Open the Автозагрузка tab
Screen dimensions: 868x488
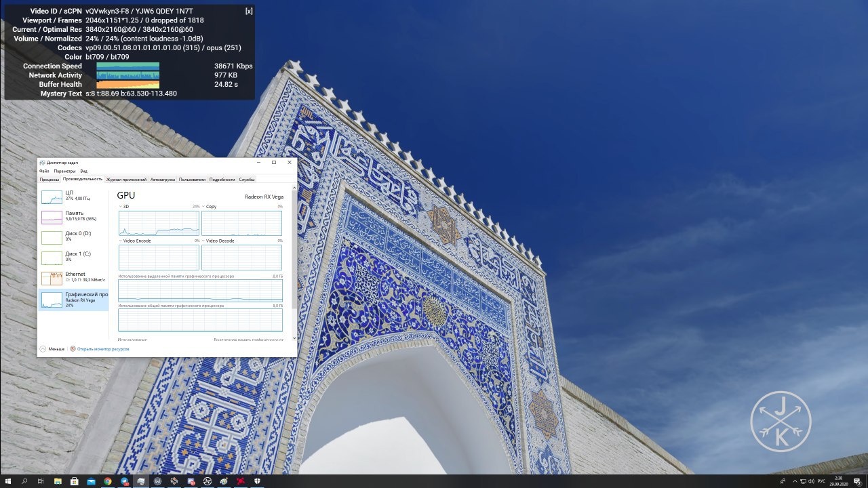pyautogui.click(x=163, y=180)
